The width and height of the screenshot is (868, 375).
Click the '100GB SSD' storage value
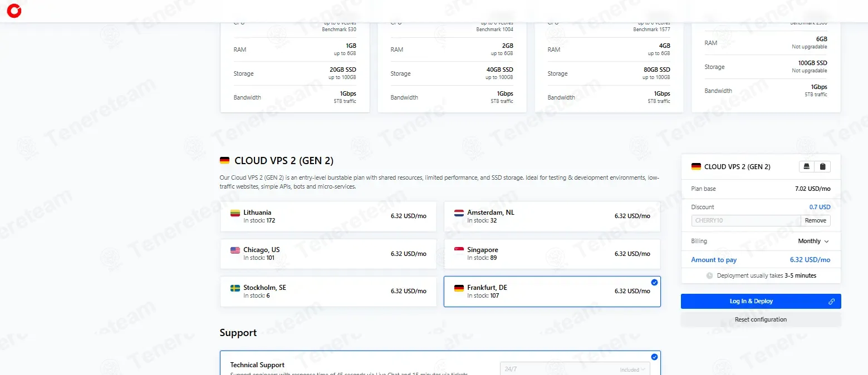pyautogui.click(x=812, y=63)
